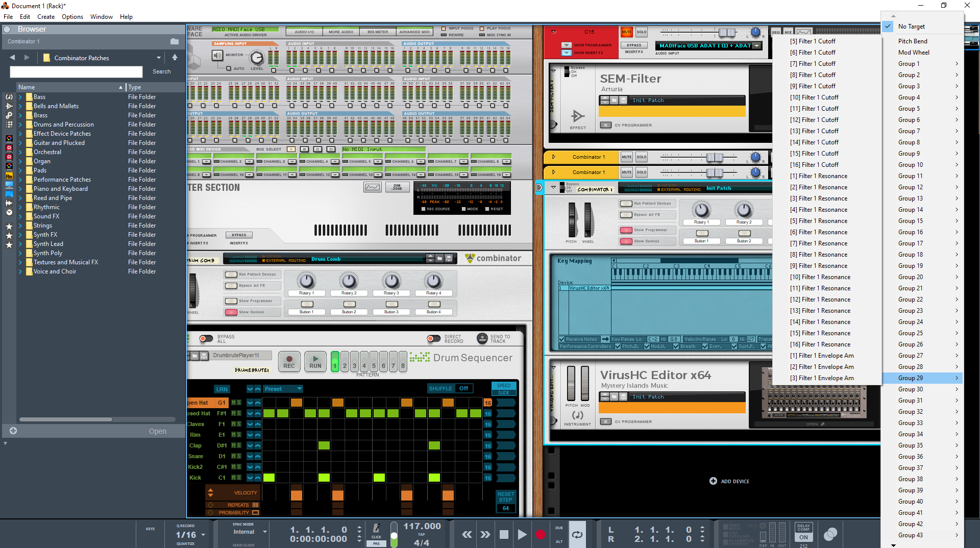Toggle Show Devices on Drum Comb combinator
The image size is (980, 548).
pos(231,312)
